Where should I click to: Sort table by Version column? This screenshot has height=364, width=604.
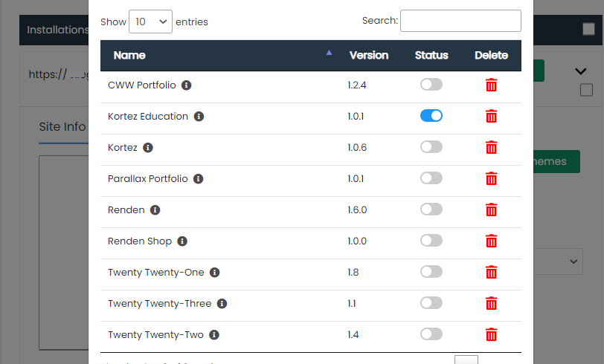369,56
